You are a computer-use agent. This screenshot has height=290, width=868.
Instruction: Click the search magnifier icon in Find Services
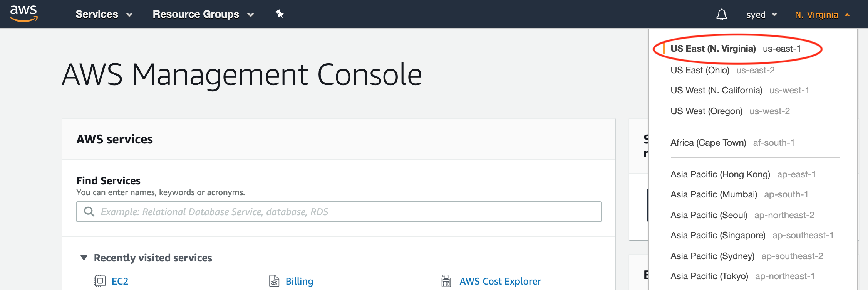(89, 212)
